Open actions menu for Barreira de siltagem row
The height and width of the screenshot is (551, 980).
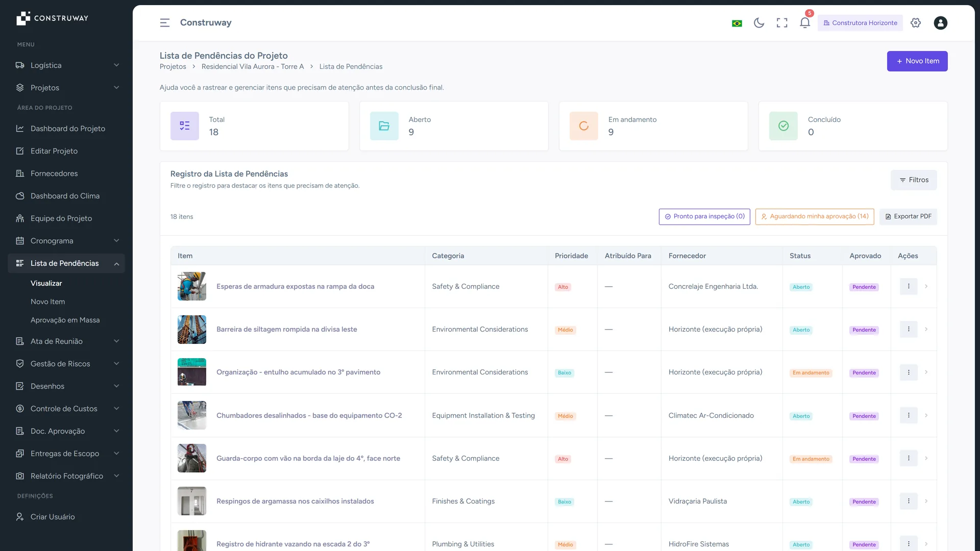(x=909, y=329)
